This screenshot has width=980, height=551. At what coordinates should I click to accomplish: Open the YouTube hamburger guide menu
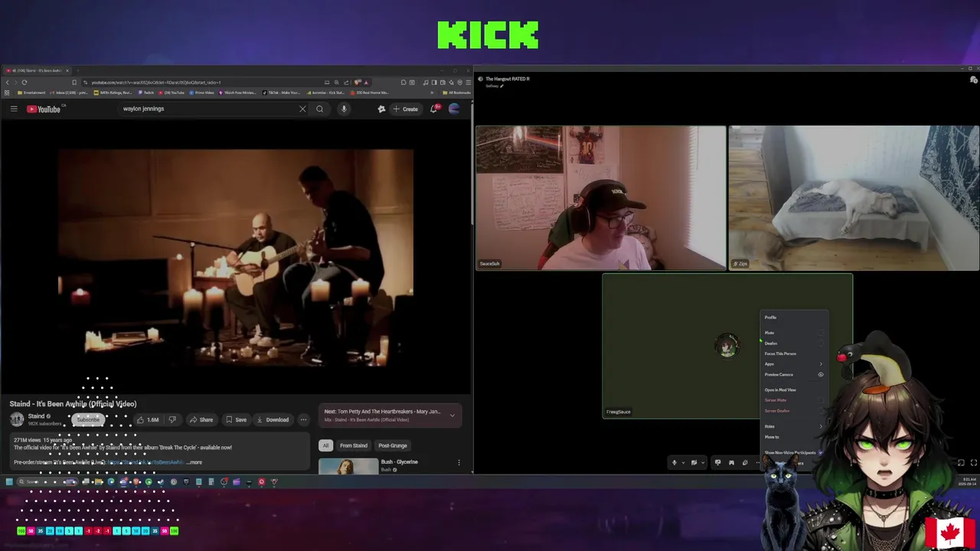tap(14, 109)
